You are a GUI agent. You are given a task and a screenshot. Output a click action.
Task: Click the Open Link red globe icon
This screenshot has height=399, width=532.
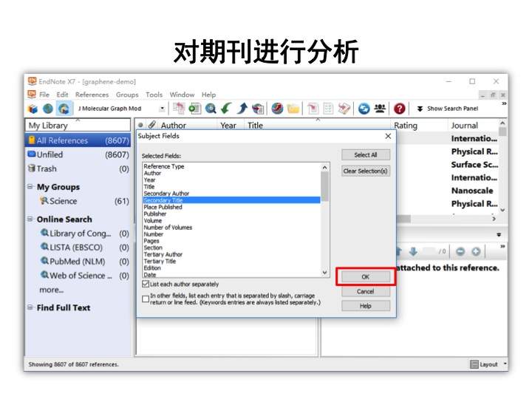[x=277, y=109]
